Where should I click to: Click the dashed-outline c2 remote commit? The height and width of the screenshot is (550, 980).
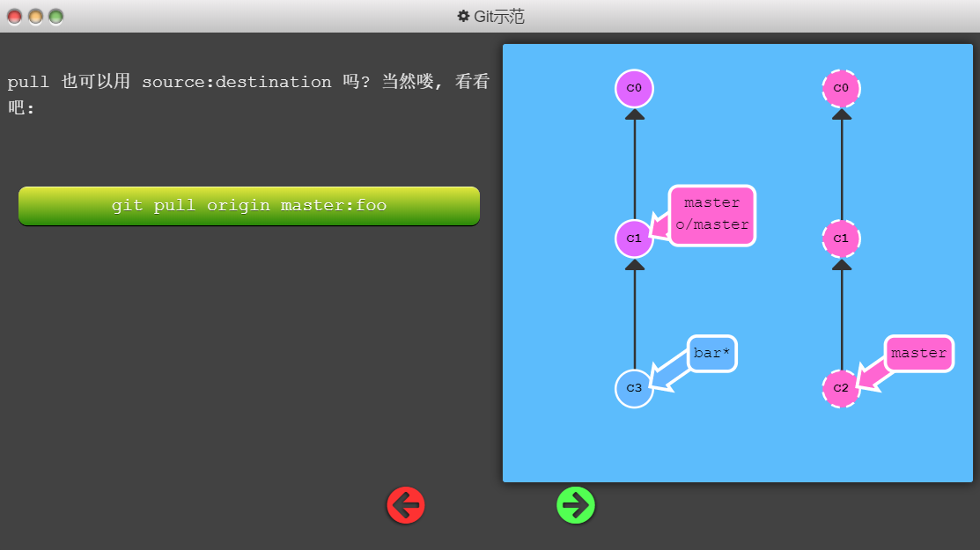[x=841, y=388]
